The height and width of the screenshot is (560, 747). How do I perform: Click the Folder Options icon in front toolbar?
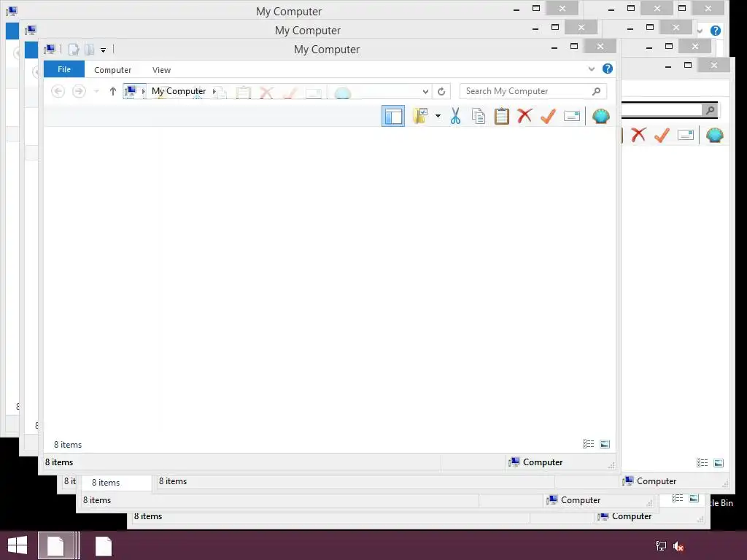click(x=420, y=116)
